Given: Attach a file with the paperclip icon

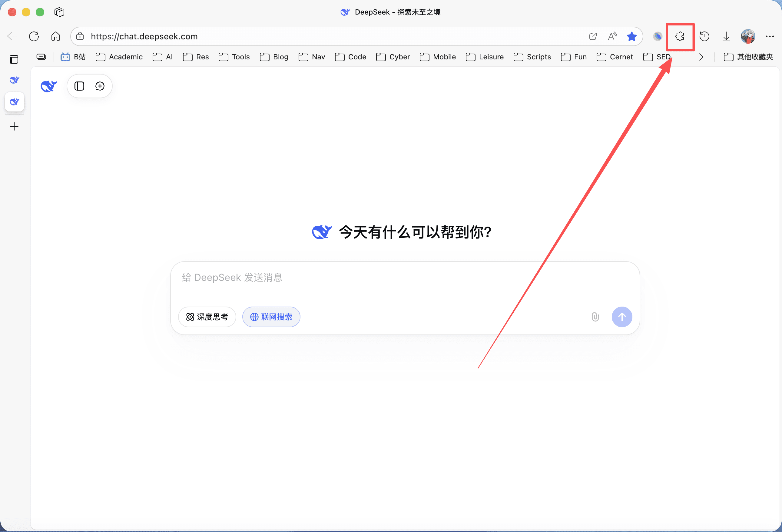Looking at the screenshot, I should coord(595,317).
